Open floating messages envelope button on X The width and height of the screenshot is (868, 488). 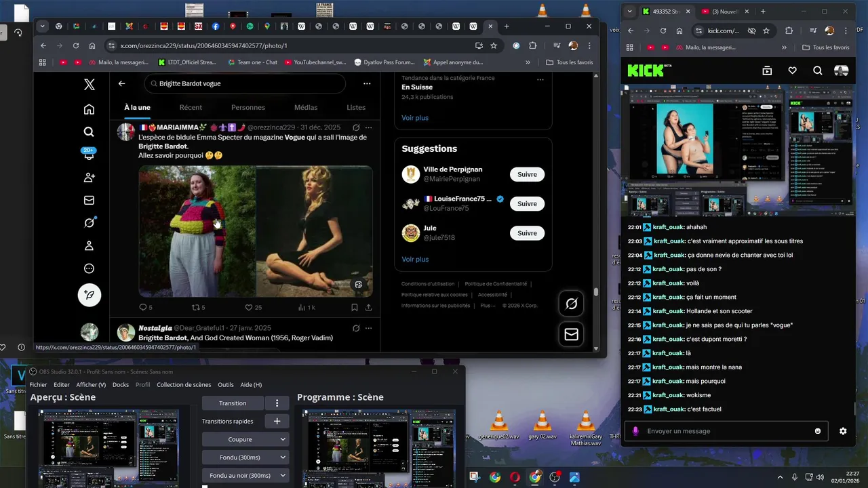[x=571, y=335]
